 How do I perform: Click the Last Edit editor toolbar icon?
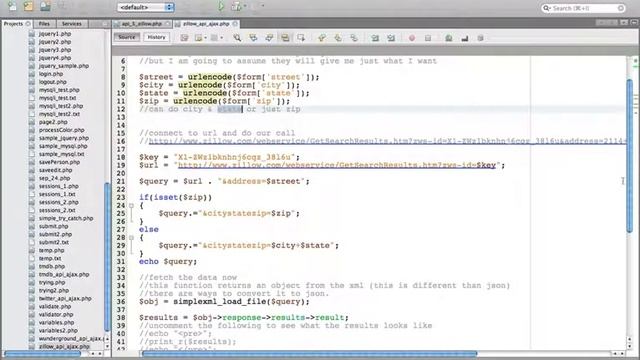184,38
